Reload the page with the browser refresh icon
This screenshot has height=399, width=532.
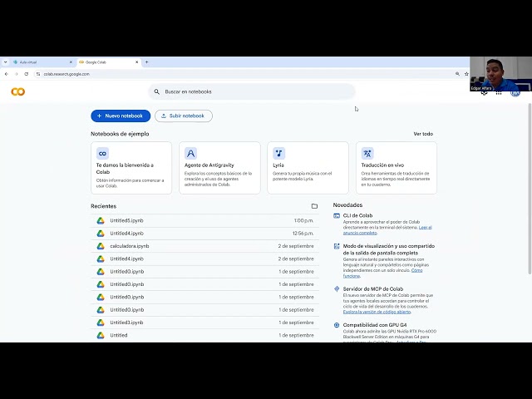point(27,74)
